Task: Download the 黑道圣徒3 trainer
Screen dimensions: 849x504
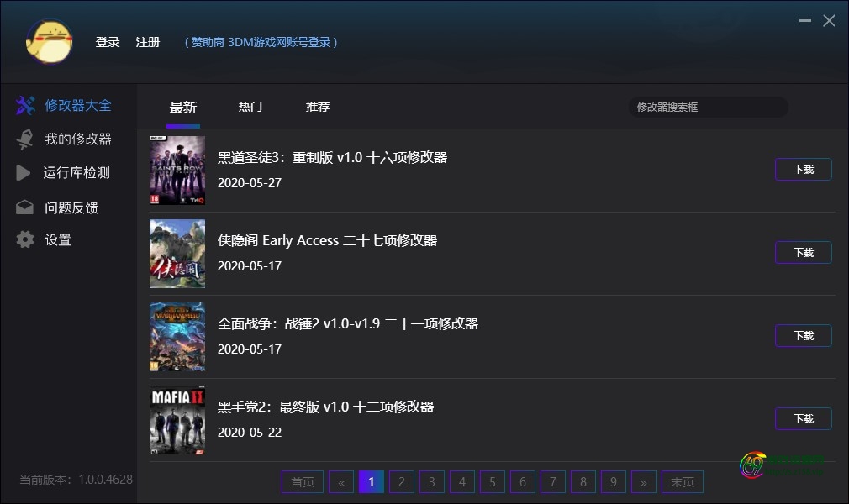Action: click(802, 169)
